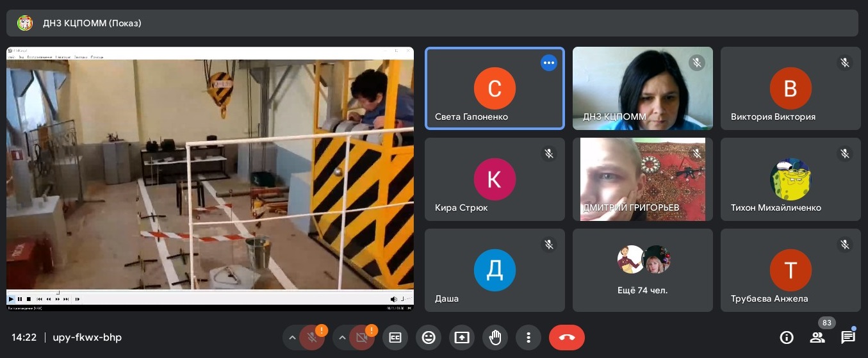Expand audio settings chevron beside microphone
This screenshot has width=868, height=358.
click(x=292, y=338)
